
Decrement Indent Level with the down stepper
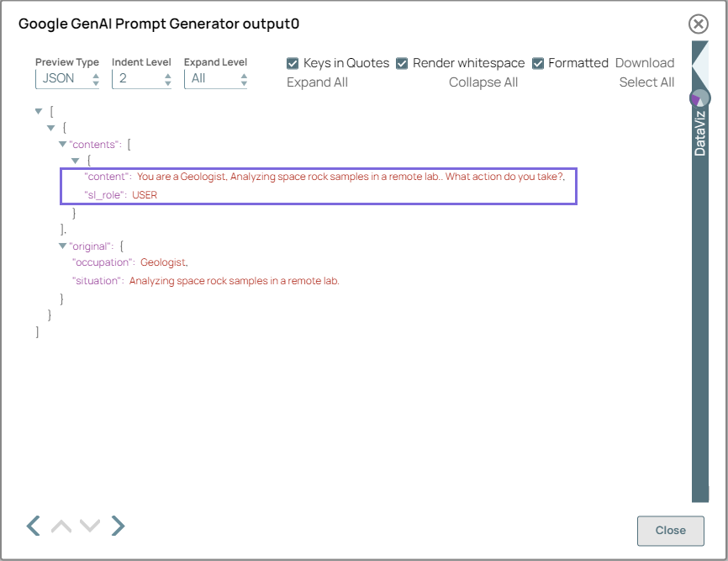[x=167, y=82]
